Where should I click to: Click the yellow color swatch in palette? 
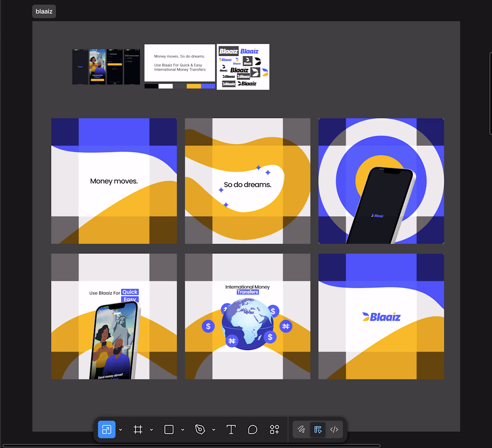tap(194, 86)
